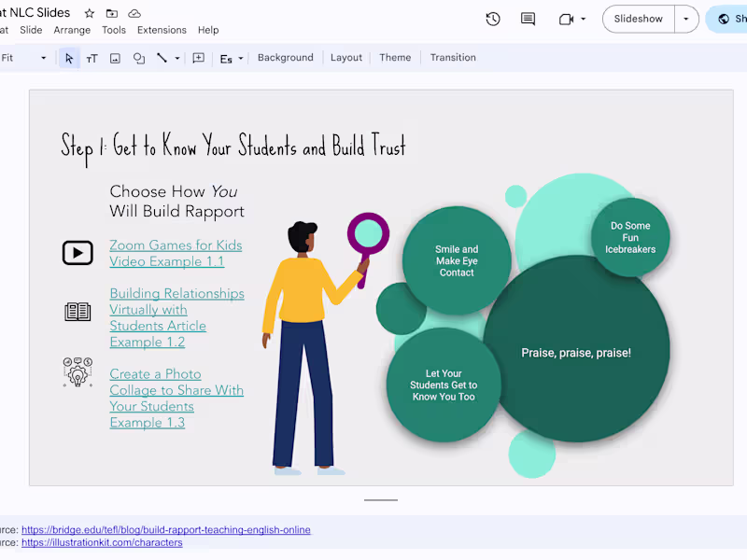Click the move to folder icon
747x560 pixels.
112,13
